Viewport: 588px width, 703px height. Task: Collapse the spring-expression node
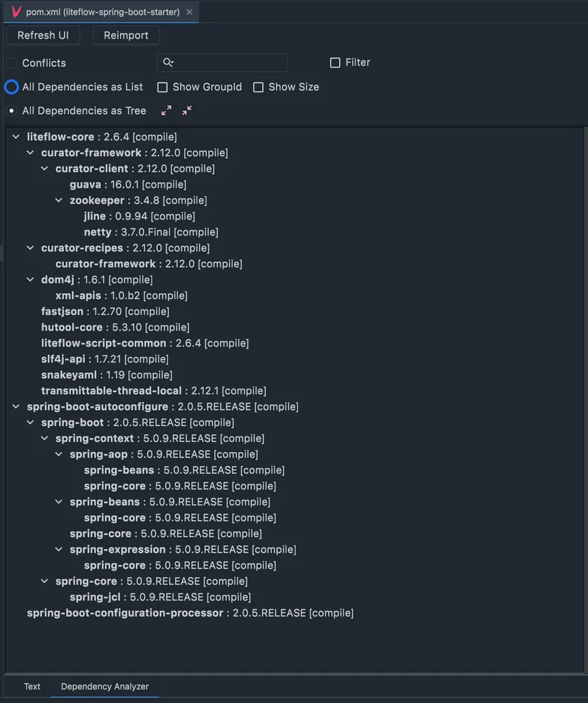click(x=59, y=549)
